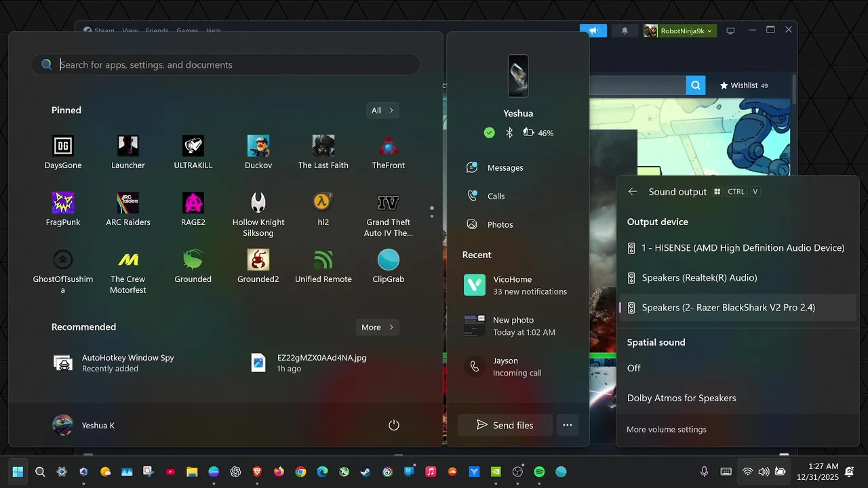Viewport: 868px width, 488px height.
Task: Launch TheFront from pinned apps
Action: point(389,152)
